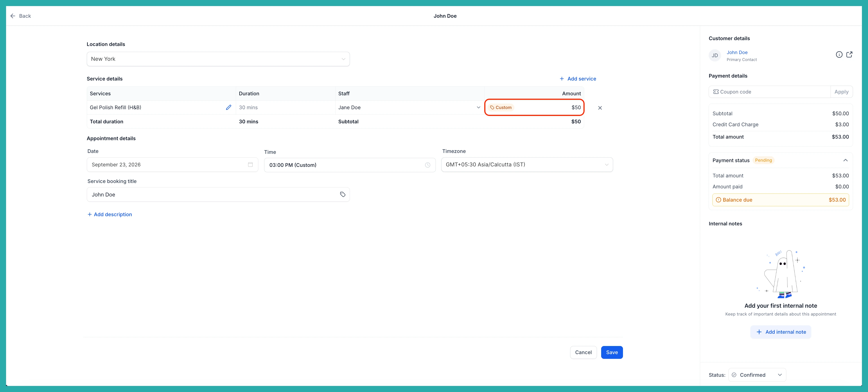
Task: Click the Back arrow icon
Action: [13, 16]
